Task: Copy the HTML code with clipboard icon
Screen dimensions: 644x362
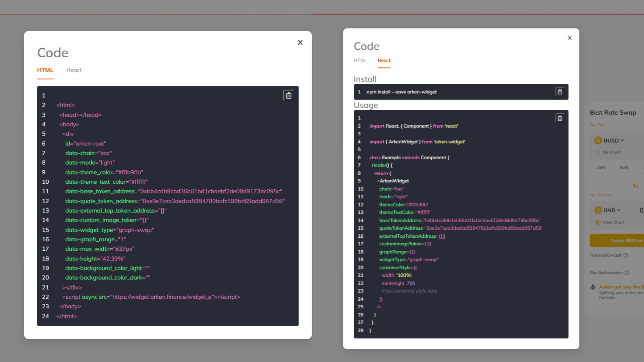Action: tap(288, 96)
